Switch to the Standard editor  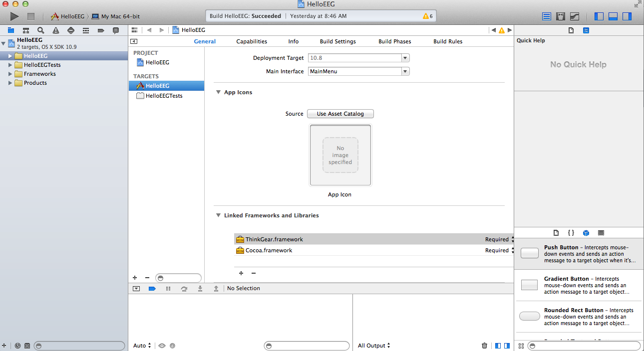tap(547, 16)
